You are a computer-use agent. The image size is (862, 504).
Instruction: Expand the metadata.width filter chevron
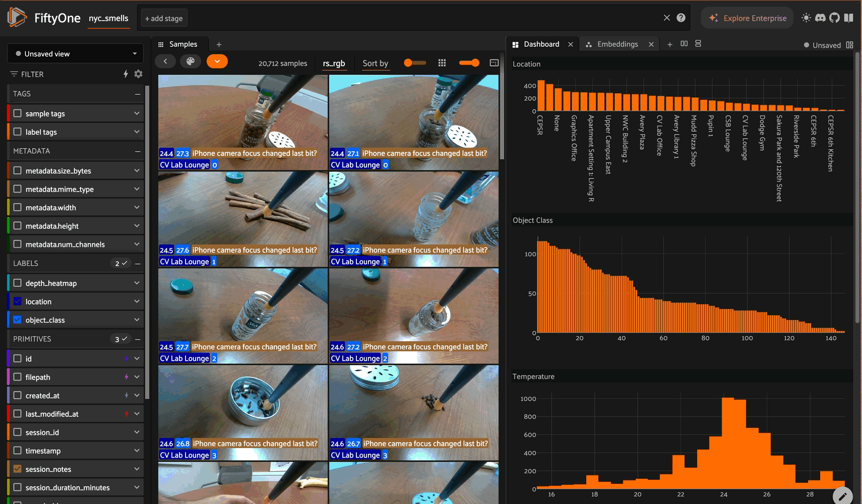click(x=137, y=208)
